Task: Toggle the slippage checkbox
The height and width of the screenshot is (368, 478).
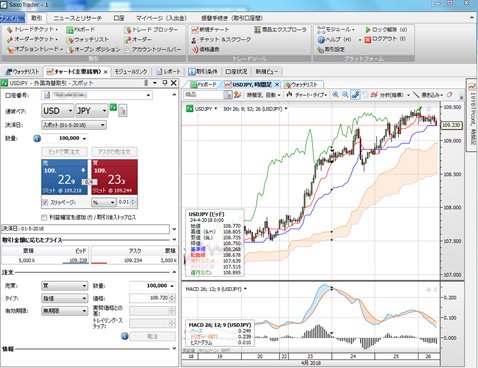Action: point(45,202)
